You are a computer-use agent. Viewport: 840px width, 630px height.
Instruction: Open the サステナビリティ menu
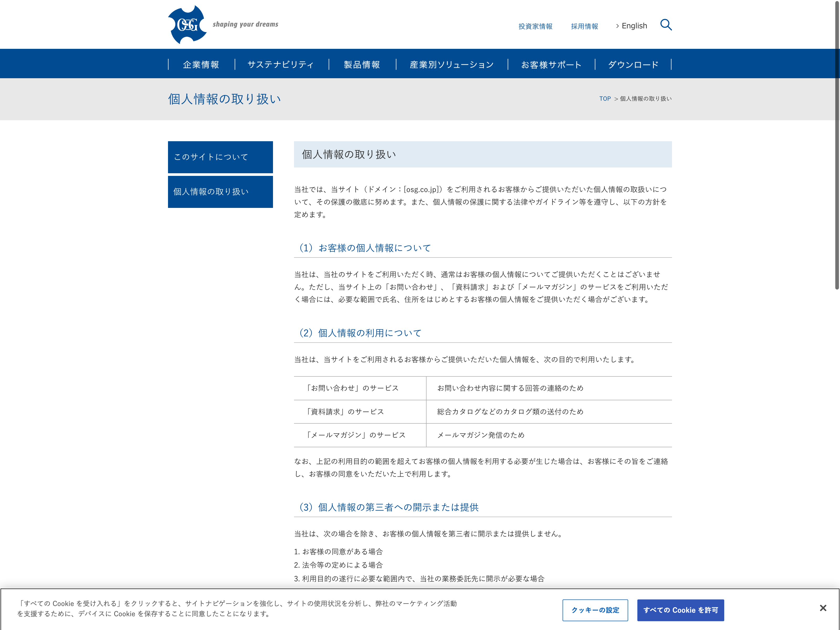(281, 65)
